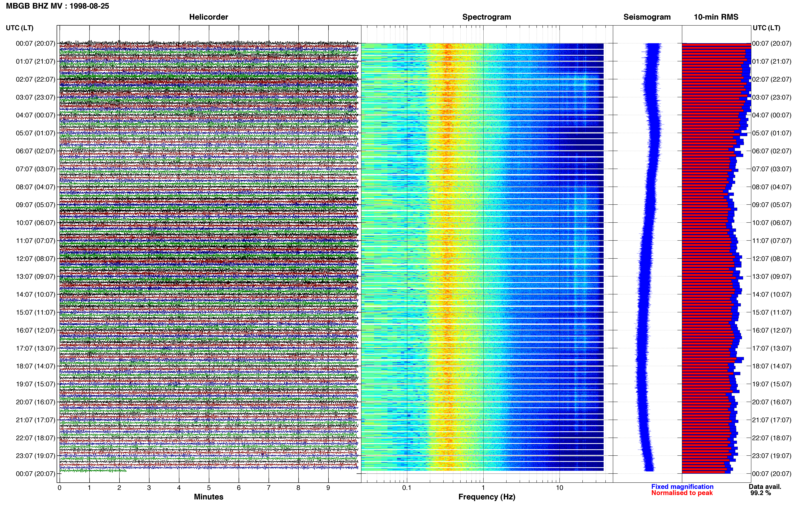812x508 pixels.
Task: Click '20:07 (16:07)' on the left time axis
Action: (x=36, y=402)
